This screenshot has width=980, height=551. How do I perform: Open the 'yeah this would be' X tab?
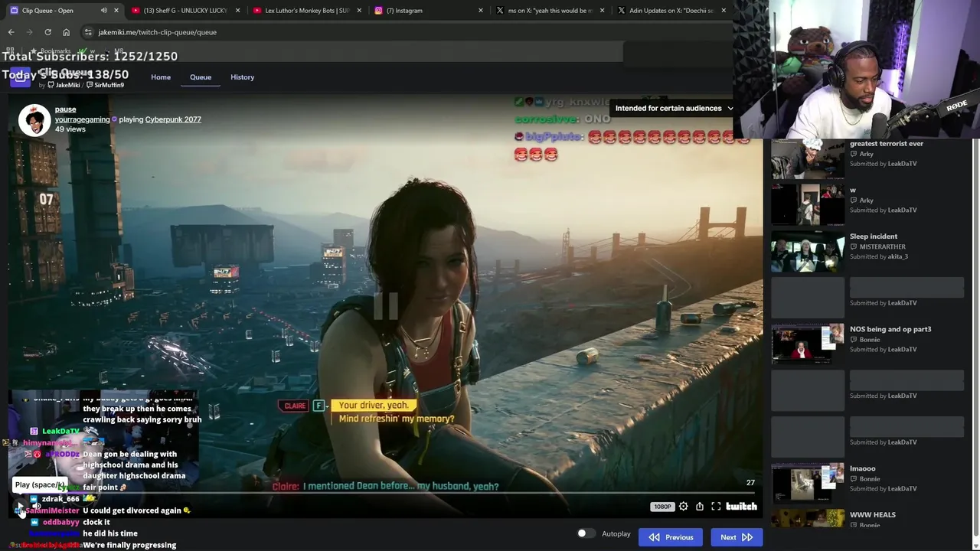550,11
